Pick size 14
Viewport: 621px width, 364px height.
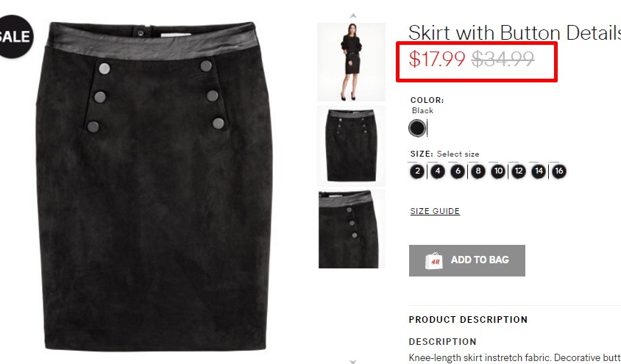pos(539,171)
